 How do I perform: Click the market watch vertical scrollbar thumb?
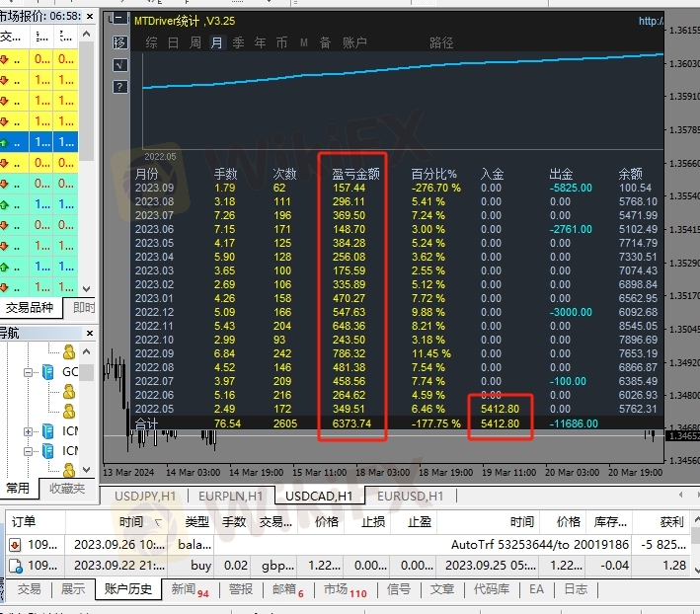[x=87, y=102]
